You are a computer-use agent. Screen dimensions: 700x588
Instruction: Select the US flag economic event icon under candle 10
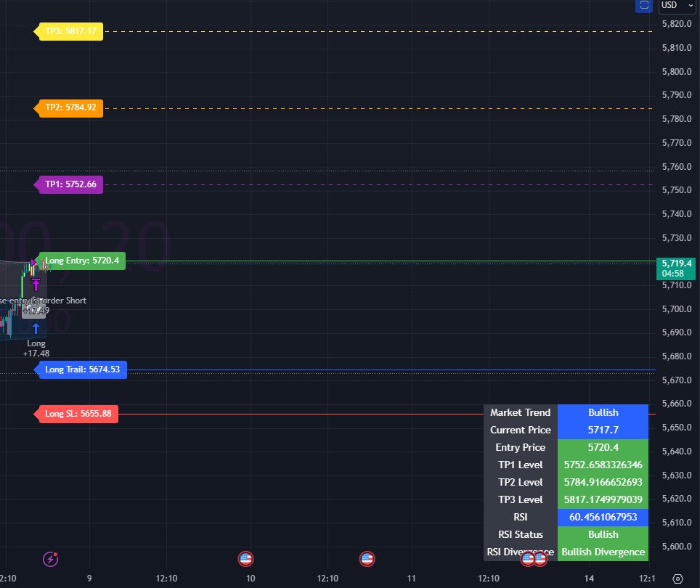point(245,558)
